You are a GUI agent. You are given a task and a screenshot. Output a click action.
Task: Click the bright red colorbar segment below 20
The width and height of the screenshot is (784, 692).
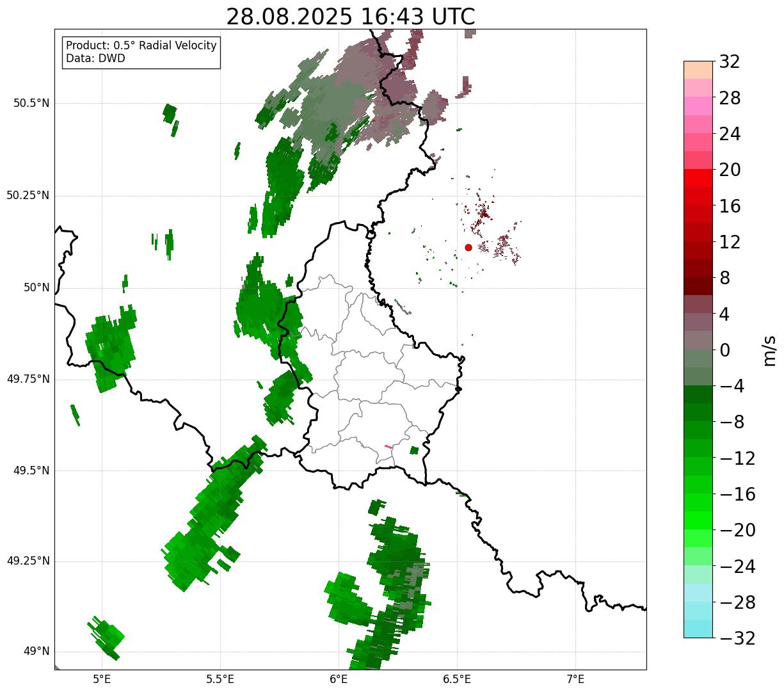(x=698, y=178)
